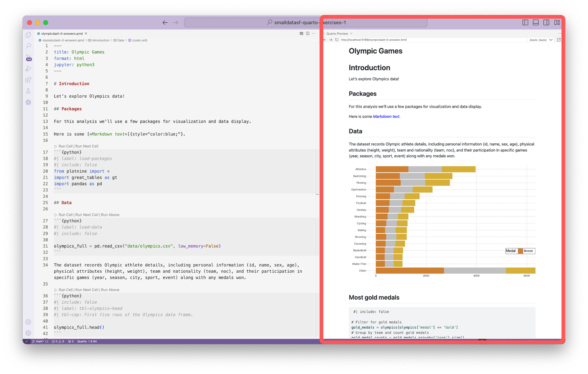Open the Explorer view in activity bar
The width and height of the screenshot is (588, 374).
[28, 35]
